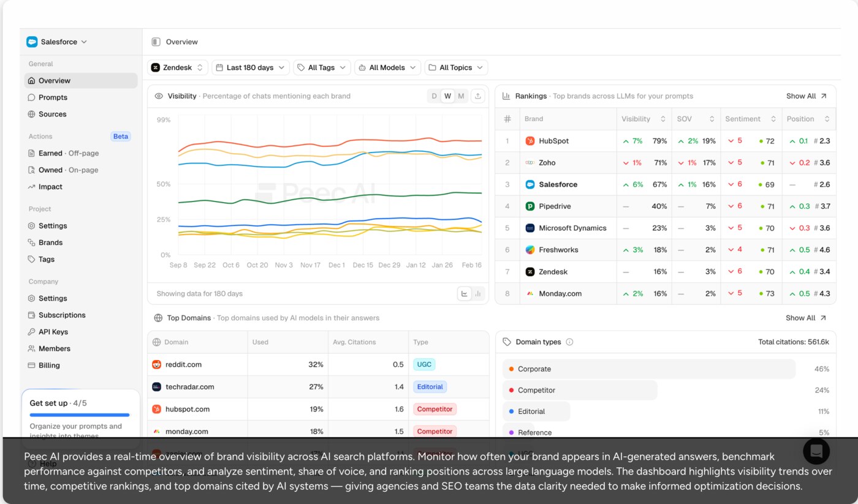Click hubspot.com domain row
The width and height of the screenshot is (858, 504).
pos(319,409)
